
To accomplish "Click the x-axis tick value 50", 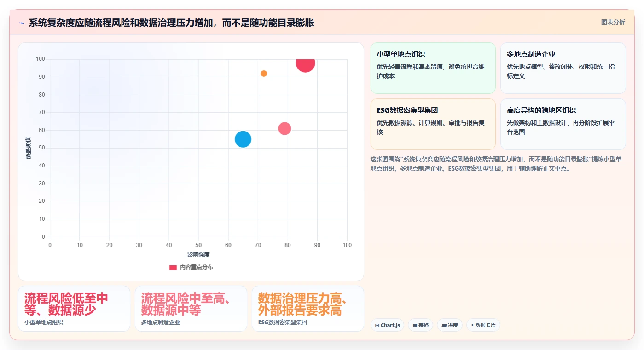I will pyautogui.click(x=198, y=245).
